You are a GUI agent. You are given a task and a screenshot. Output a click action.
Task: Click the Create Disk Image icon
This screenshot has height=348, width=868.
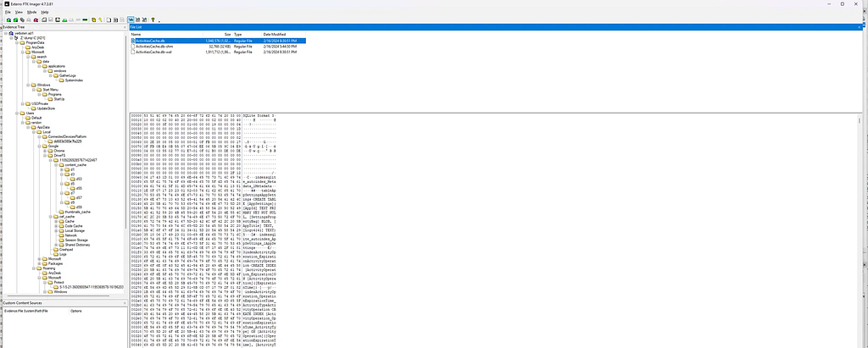(44, 20)
